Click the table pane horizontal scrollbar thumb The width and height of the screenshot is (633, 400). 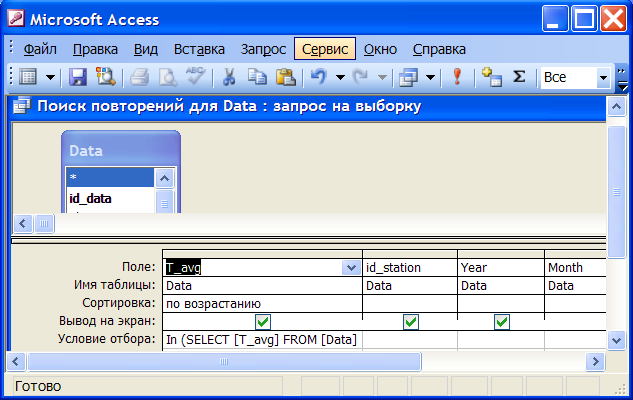[x=44, y=223]
